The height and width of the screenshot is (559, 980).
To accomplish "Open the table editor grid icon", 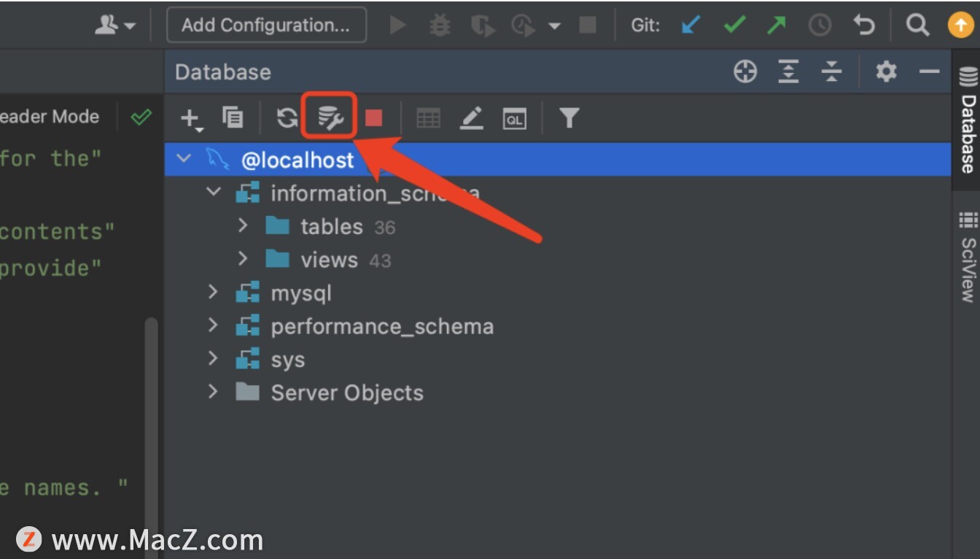I will tap(428, 118).
